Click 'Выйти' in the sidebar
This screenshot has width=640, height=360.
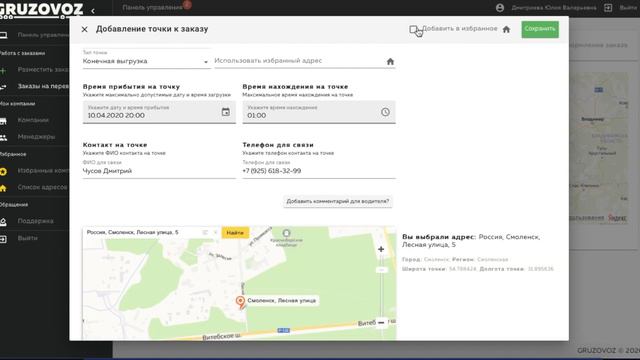pos(27,238)
